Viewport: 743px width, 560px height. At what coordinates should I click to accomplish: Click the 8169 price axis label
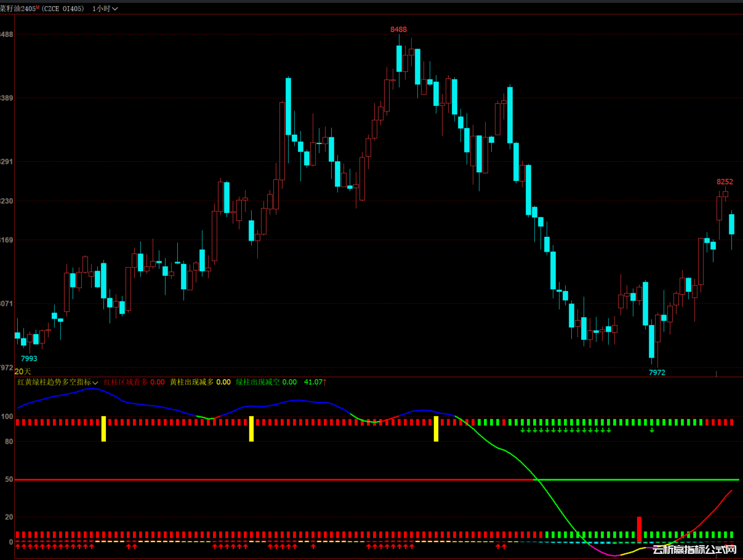pyautogui.click(x=7, y=241)
